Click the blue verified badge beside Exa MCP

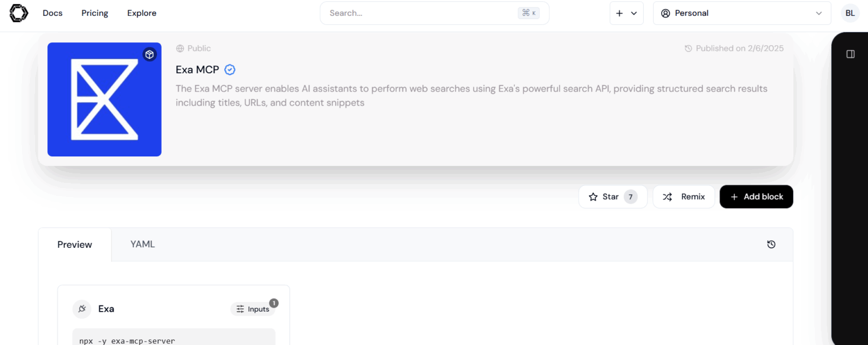click(x=230, y=70)
